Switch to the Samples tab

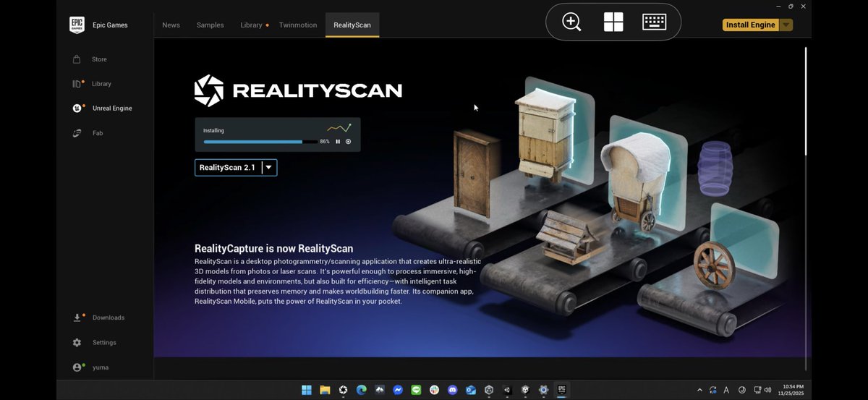tap(210, 25)
